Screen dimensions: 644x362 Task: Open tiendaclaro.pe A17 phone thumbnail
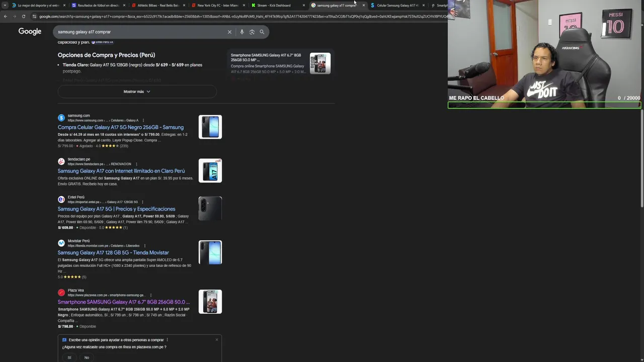[x=210, y=170]
